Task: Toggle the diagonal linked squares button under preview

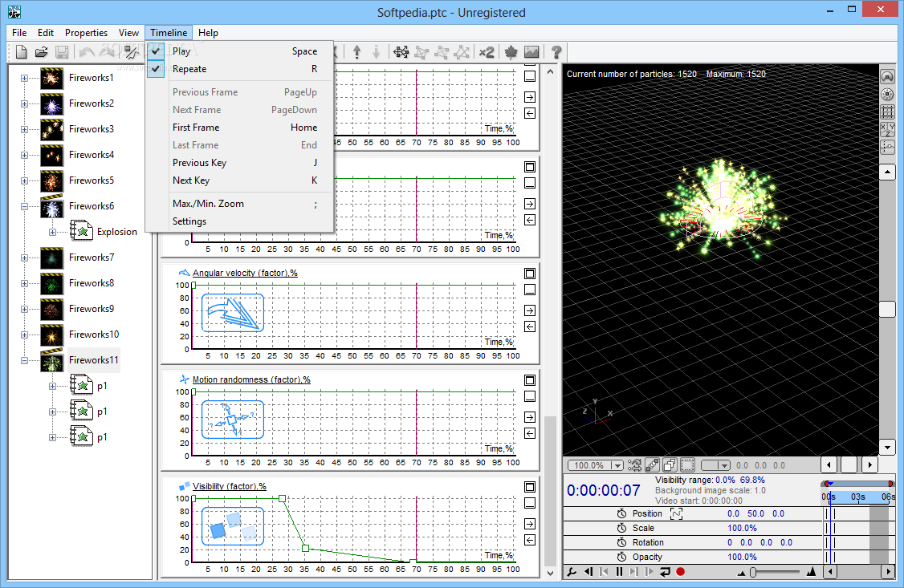Action: (x=652, y=464)
